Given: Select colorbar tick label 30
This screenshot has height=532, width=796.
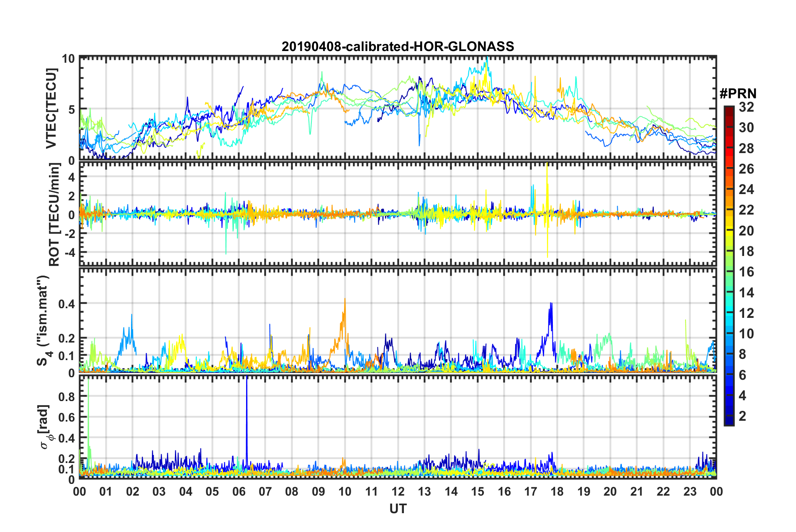Looking at the screenshot, I should click(x=746, y=128).
